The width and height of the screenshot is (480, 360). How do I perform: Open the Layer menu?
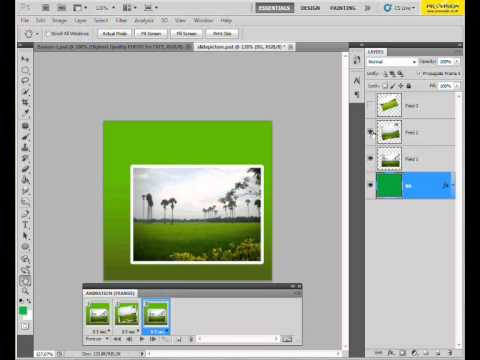[80, 21]
